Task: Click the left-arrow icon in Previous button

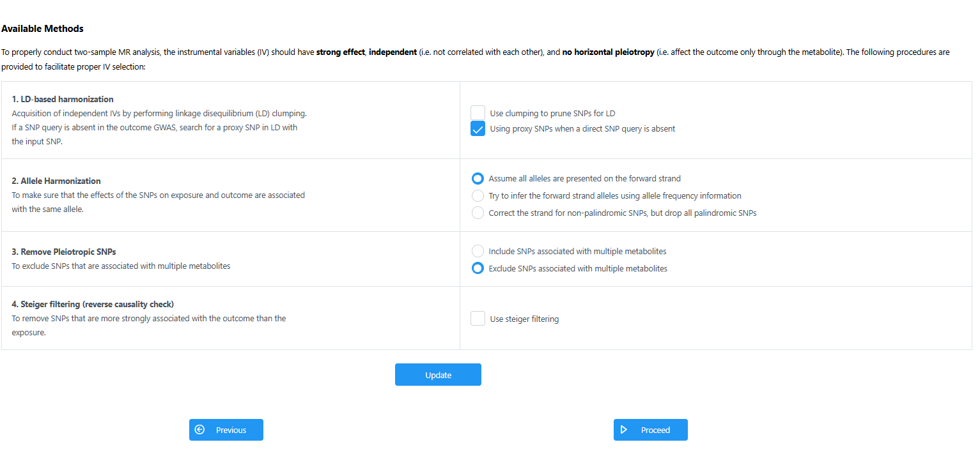Action: 199,430
